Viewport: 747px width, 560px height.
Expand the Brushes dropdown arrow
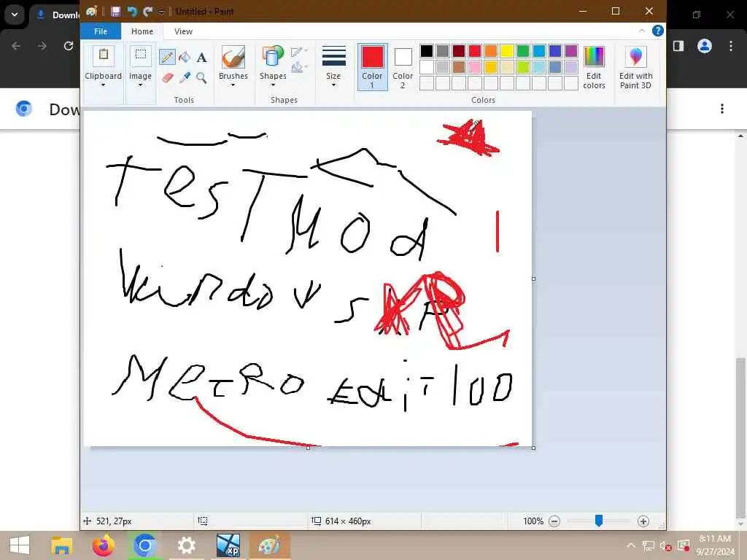233,85
